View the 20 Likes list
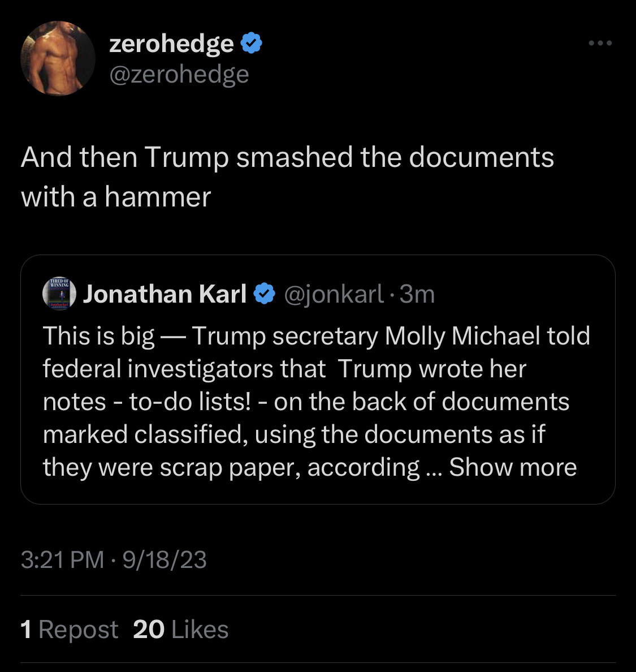This screenshot has width=636, height=672. 181,630
